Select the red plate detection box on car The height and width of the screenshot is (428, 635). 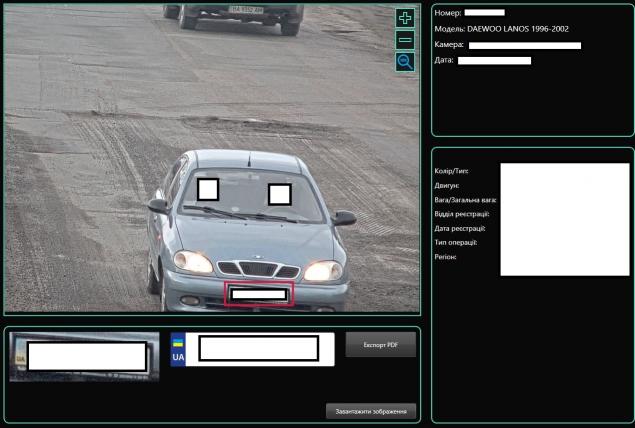(259, 294)
